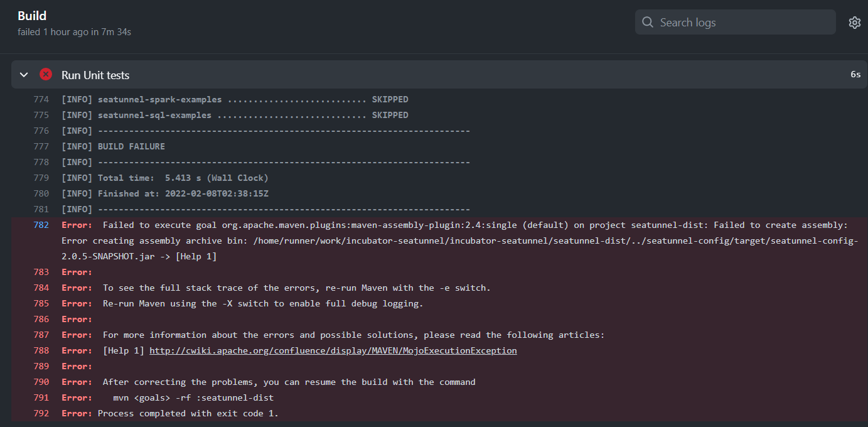The image size is (868, 427).
Task: Click the red failed status icon
Action: pos(46,74)
